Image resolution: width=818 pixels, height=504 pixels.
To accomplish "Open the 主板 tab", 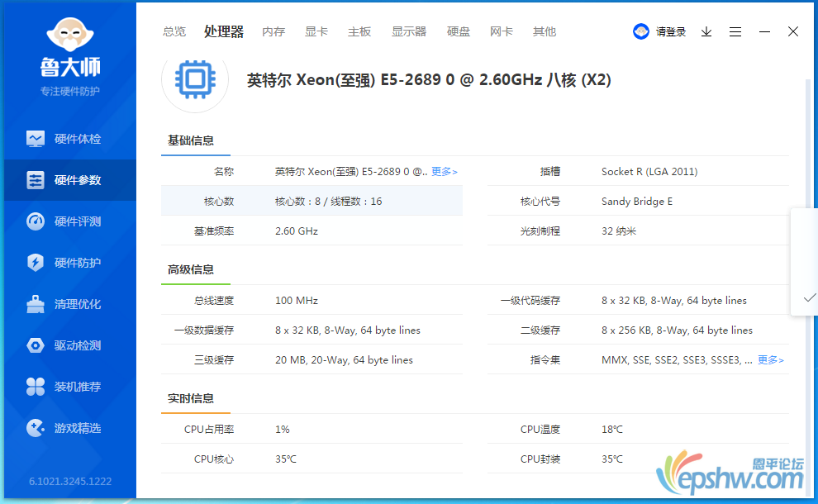I will 359,32.
